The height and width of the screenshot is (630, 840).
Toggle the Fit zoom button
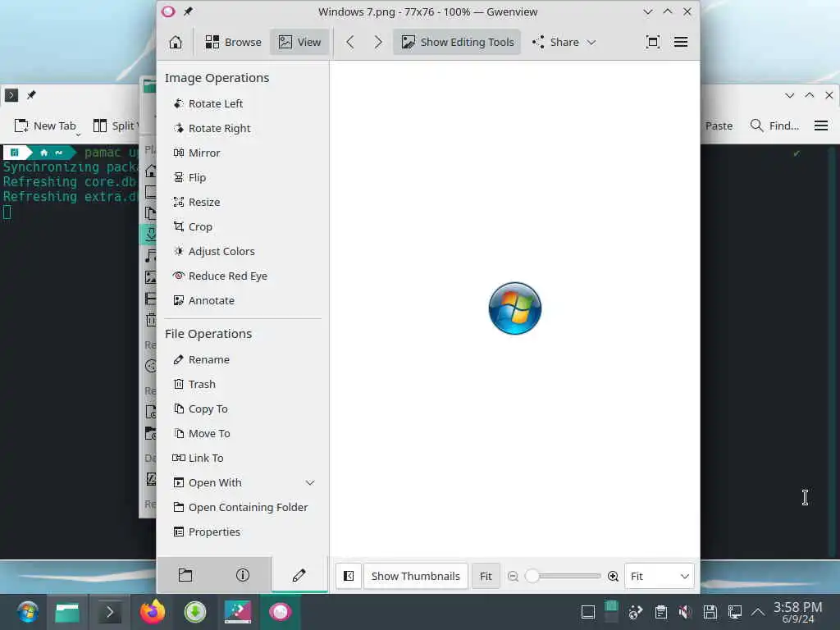486,576
